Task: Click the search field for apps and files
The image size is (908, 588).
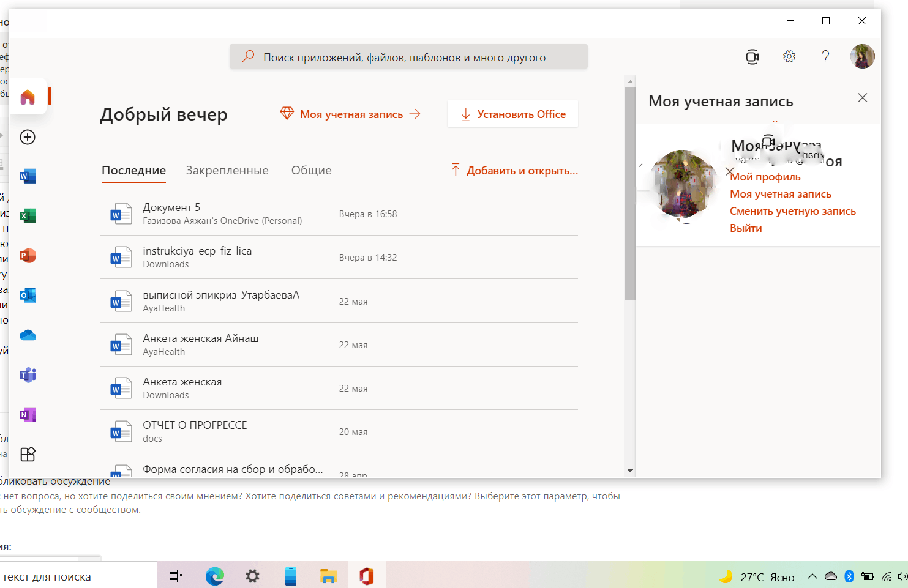Action: [408, 57]
